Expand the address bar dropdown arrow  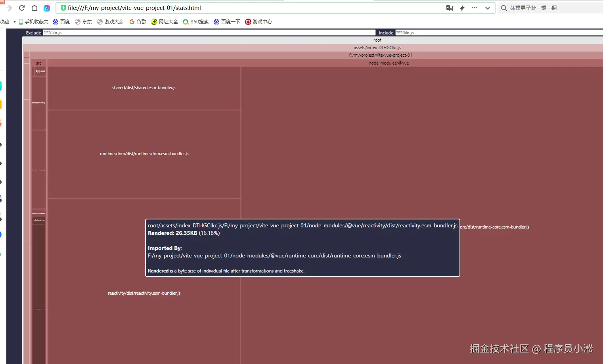(488, 8)
